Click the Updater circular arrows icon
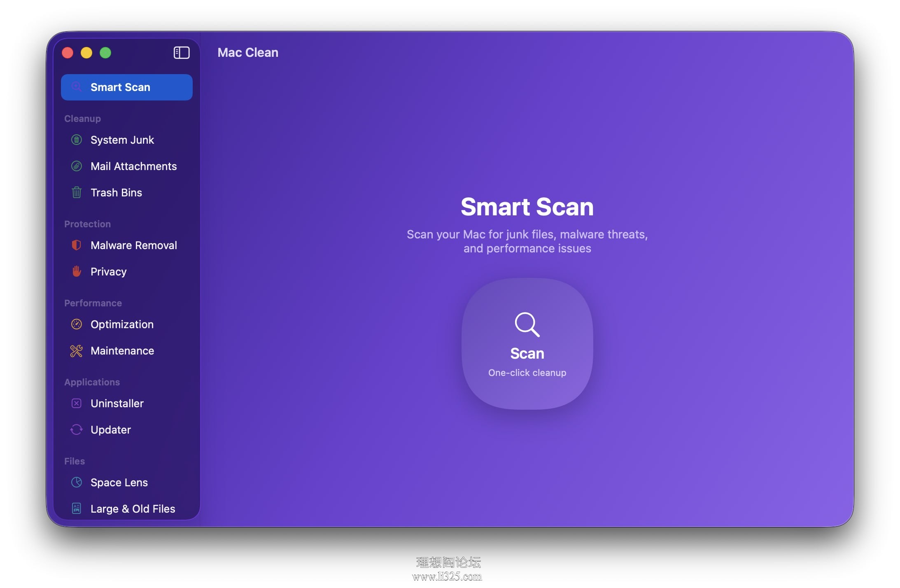The image size is (900, 588). (x=77, y=430)
